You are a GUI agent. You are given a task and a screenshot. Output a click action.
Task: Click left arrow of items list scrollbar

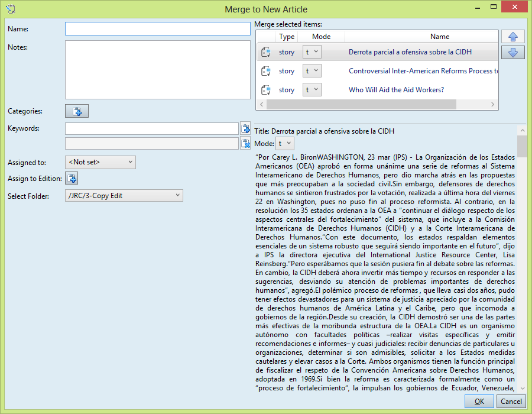262,105
